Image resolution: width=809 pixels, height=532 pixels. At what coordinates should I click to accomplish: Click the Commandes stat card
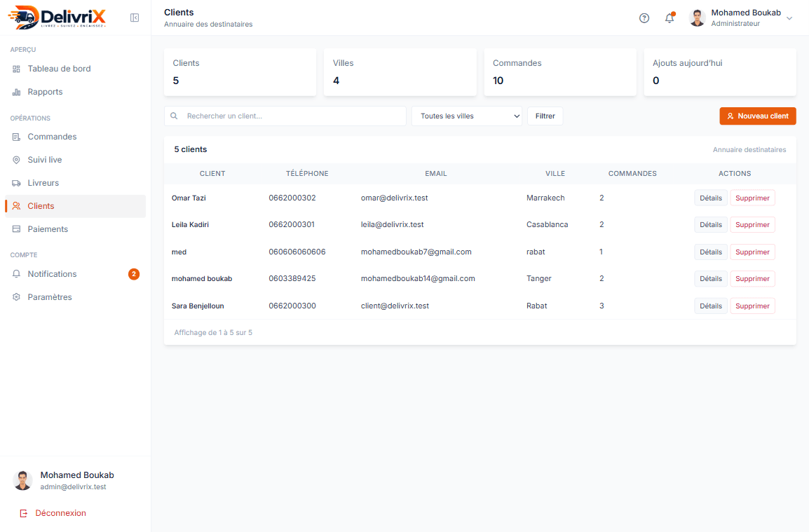point(560,72)
